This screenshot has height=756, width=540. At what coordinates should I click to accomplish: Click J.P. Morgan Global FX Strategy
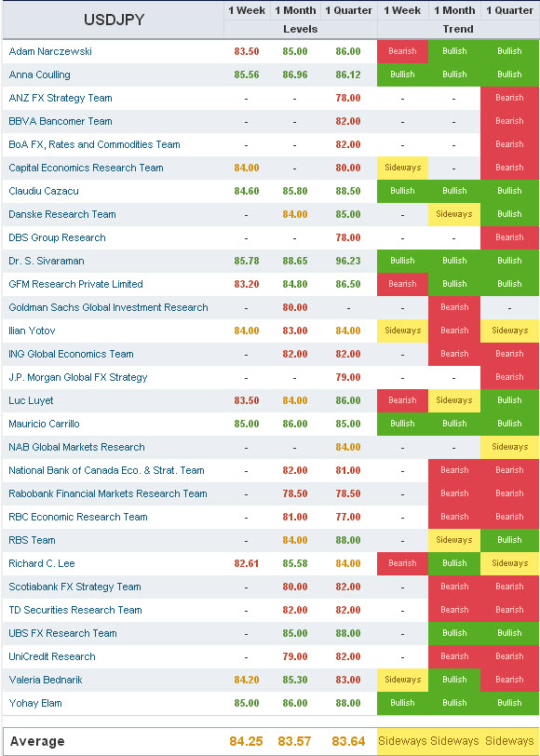[x=78, y=377]
